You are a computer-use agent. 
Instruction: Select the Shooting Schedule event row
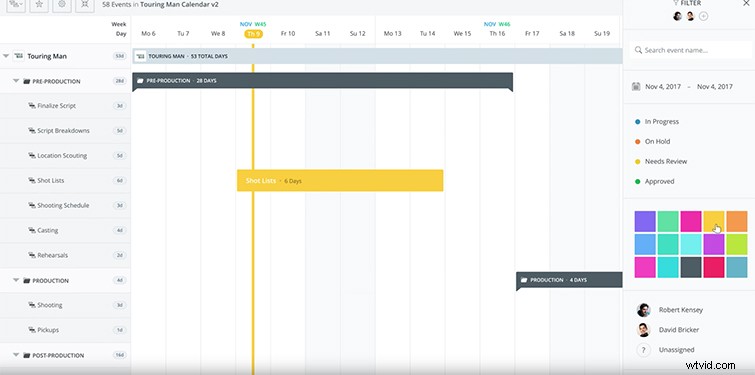(65, 206)
